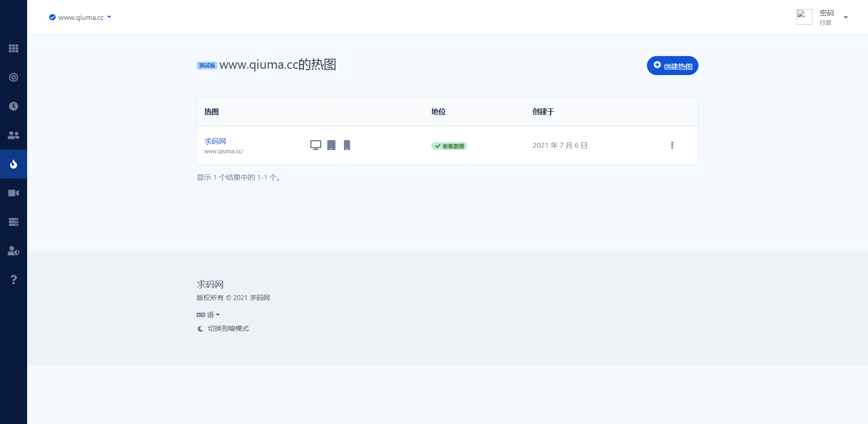Click the 2021 年 7 月 6 日 date cell
This screenshot has height=424, width=868.
[x=560, y=145]
